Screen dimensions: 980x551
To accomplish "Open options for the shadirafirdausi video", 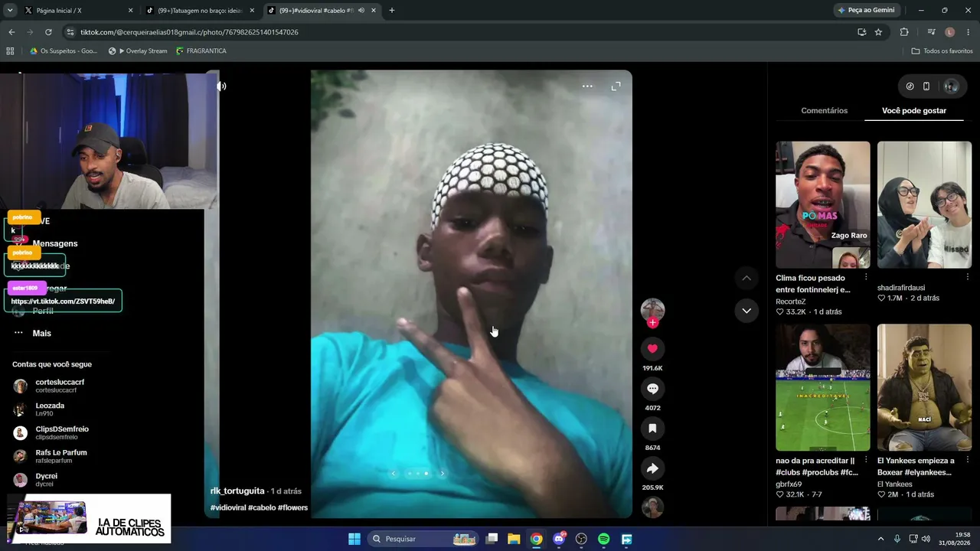I will [x=967, y=277].
